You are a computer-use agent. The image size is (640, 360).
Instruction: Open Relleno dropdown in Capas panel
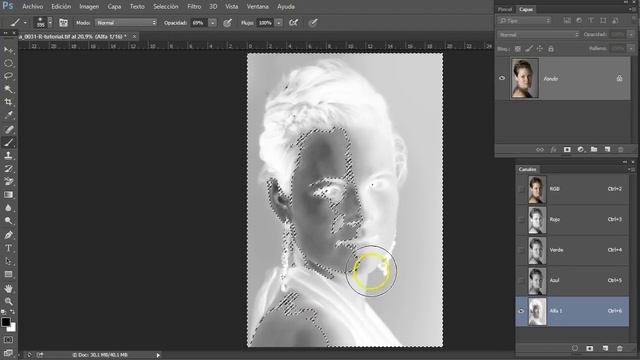coord(631,49)
